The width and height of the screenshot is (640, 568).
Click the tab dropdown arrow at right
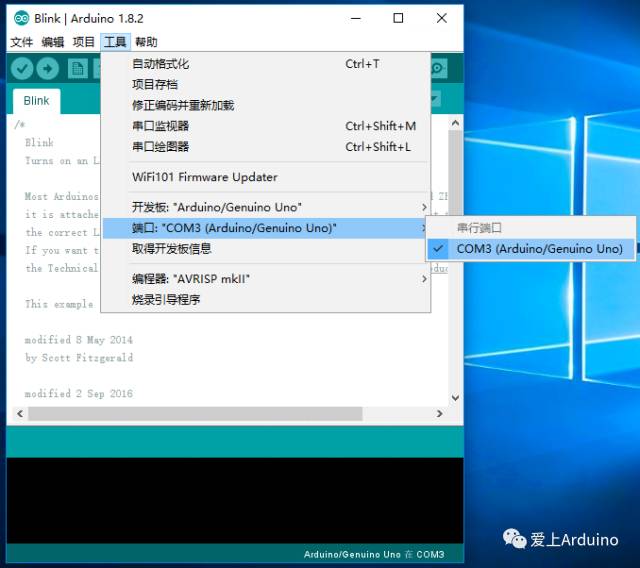436,99
